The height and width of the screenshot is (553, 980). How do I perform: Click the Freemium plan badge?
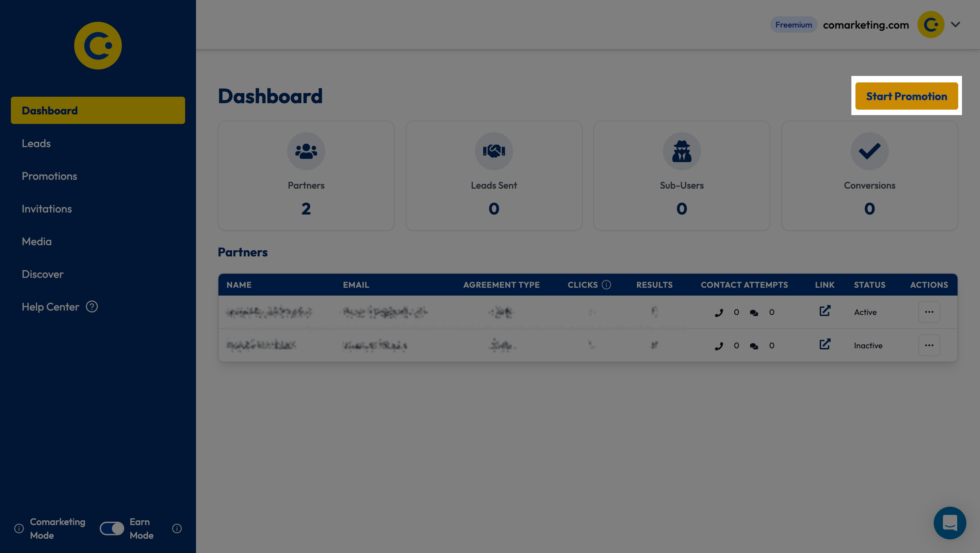(793, 25)
